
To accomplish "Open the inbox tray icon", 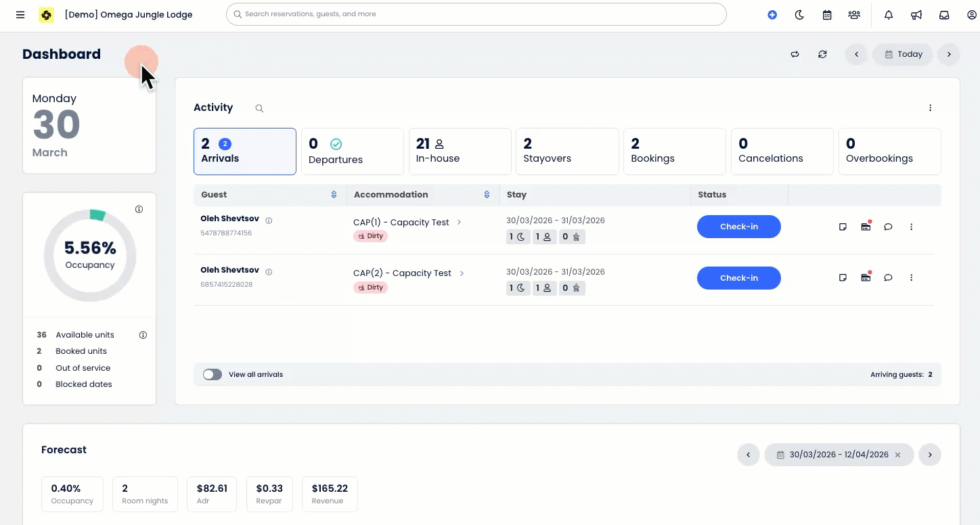I will [943, 14].
